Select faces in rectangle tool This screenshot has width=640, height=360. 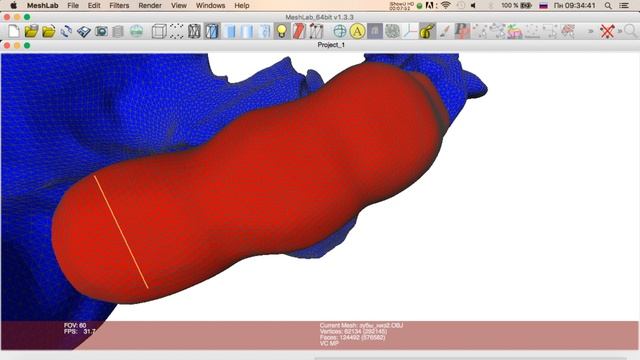click(532, 31)
